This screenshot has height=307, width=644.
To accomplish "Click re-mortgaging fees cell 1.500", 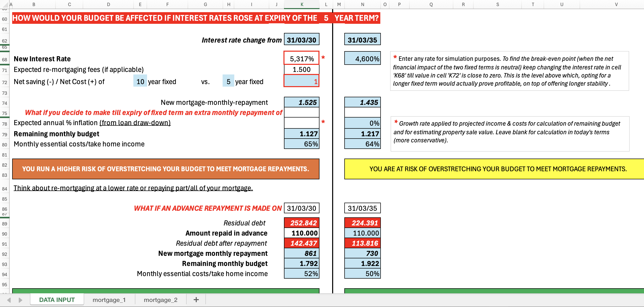I will 301,69.
